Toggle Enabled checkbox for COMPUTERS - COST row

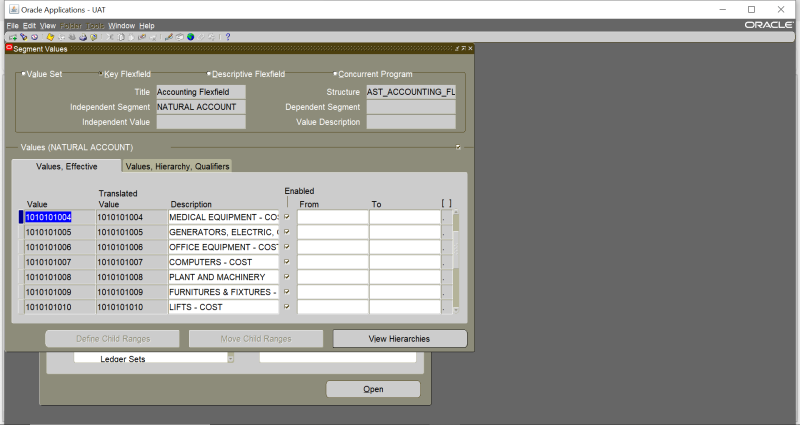coord(287,262)
